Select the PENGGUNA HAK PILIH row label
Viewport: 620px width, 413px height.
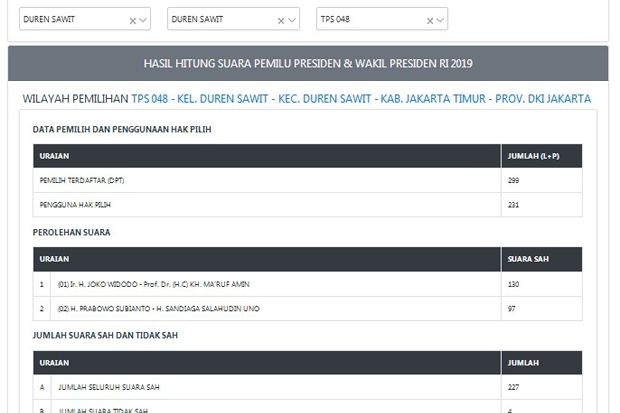(x=75, y=205)
